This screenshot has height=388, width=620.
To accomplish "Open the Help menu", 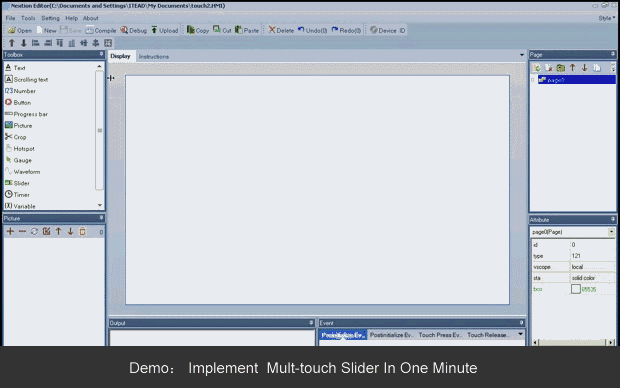I will pos(71,18).
